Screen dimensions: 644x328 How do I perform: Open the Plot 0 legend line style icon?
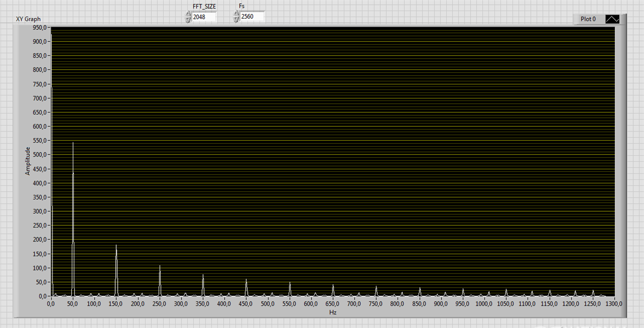coord(612,19)
